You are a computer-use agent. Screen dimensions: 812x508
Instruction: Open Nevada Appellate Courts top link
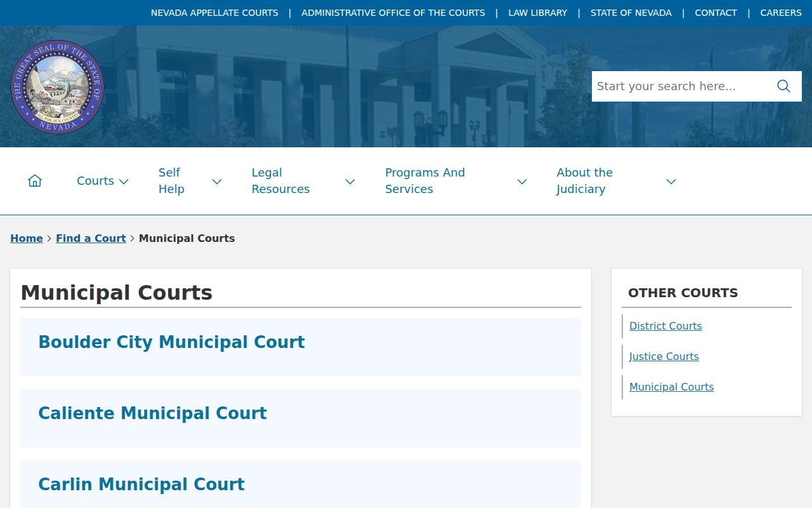coord(214,13)
